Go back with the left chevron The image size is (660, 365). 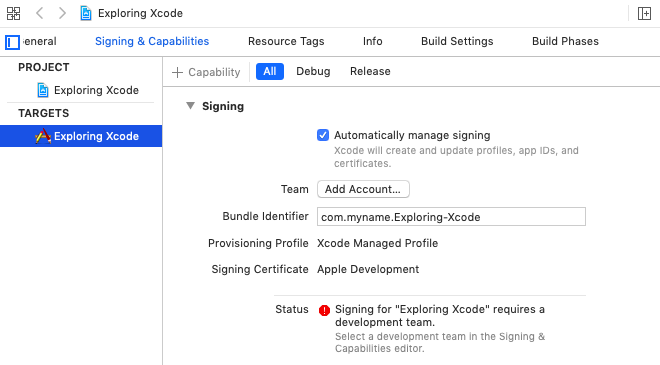click(x=40, y=13)
